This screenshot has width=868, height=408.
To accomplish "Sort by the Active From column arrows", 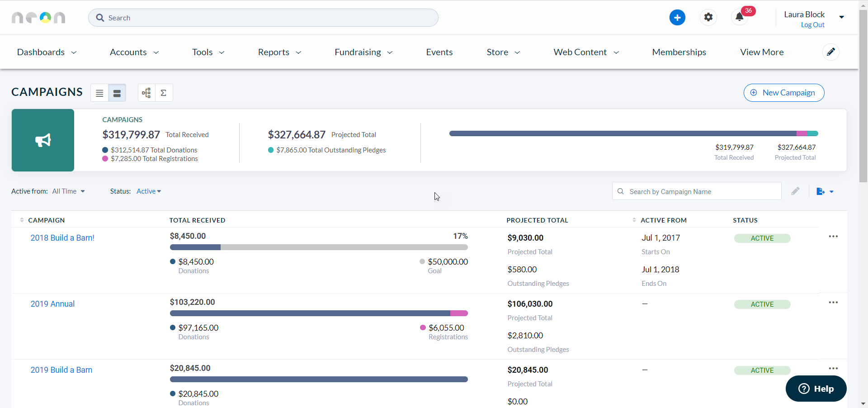I will point(634,220).
